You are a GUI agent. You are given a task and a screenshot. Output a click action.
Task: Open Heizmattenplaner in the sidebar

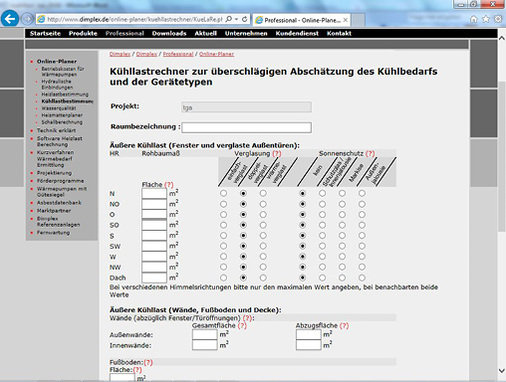point(62,115)
